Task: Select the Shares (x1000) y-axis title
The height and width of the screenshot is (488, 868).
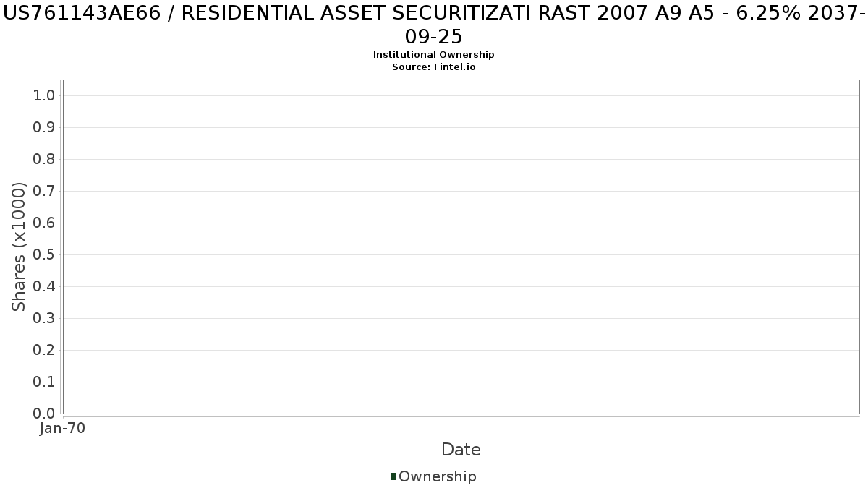Action: point(19,247)
